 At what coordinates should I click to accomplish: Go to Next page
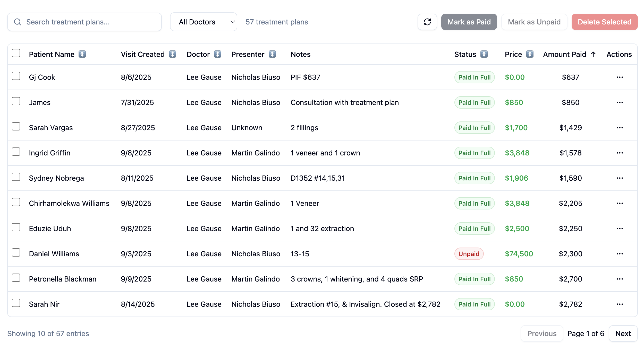[623, 334]
